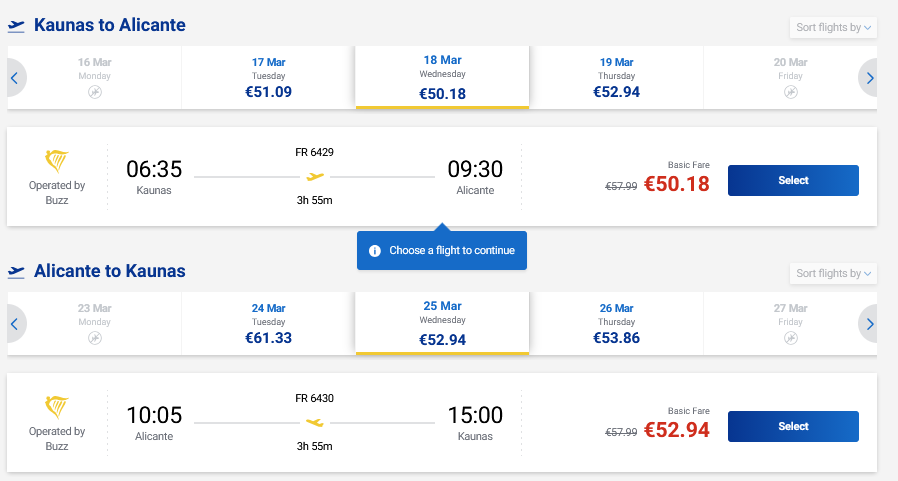Select 24 Mar Tuesday €61.33 date tab

pyautogui.click(x=268, y=323)
